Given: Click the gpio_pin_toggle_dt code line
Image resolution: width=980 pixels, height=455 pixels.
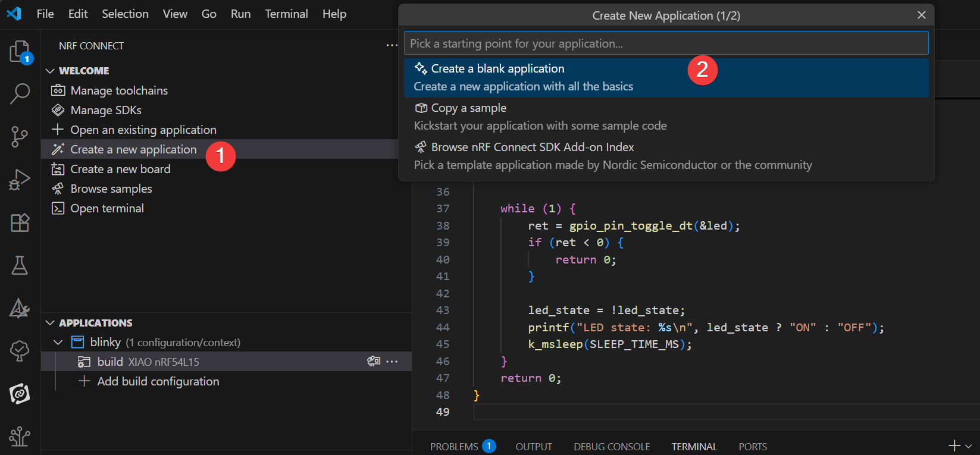Looking at the screenshot, I should tap(634, 225).
